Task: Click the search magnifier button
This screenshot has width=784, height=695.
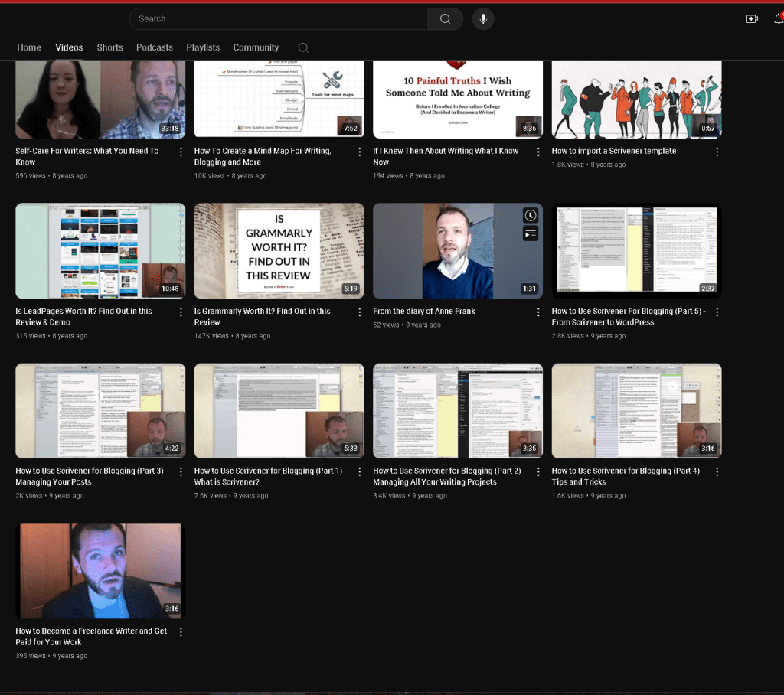Action: point(445,19)
